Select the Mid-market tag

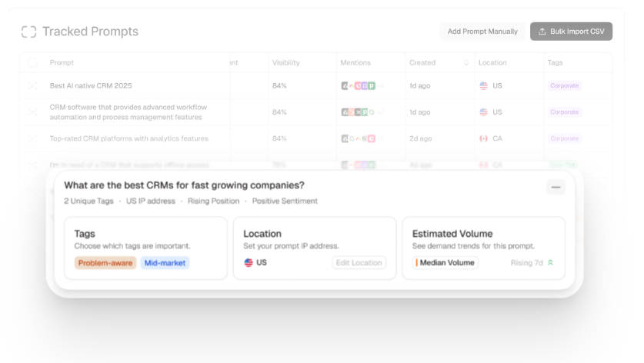pos(165,263)
